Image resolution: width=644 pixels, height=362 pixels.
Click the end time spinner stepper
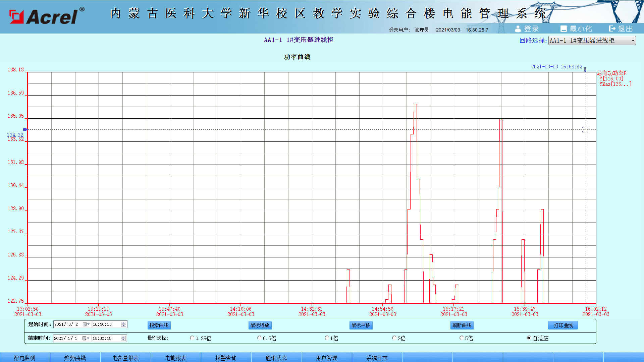[123, 339]
